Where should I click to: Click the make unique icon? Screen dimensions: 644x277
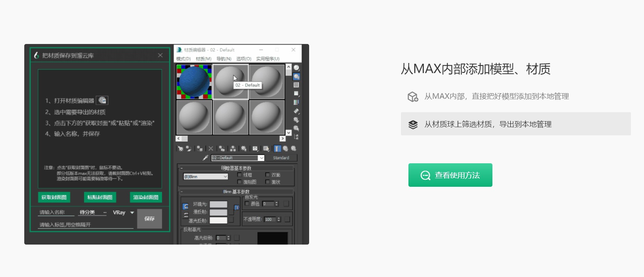(x=233, y=148)
